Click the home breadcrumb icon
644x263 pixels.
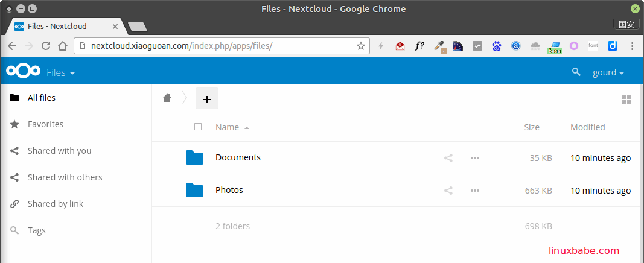click(x=167, y=98)
